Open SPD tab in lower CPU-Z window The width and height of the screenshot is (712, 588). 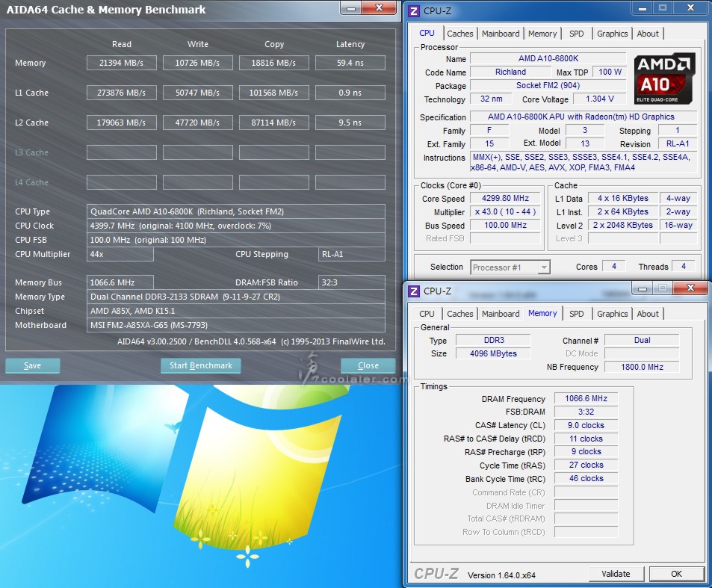point(576,314)
